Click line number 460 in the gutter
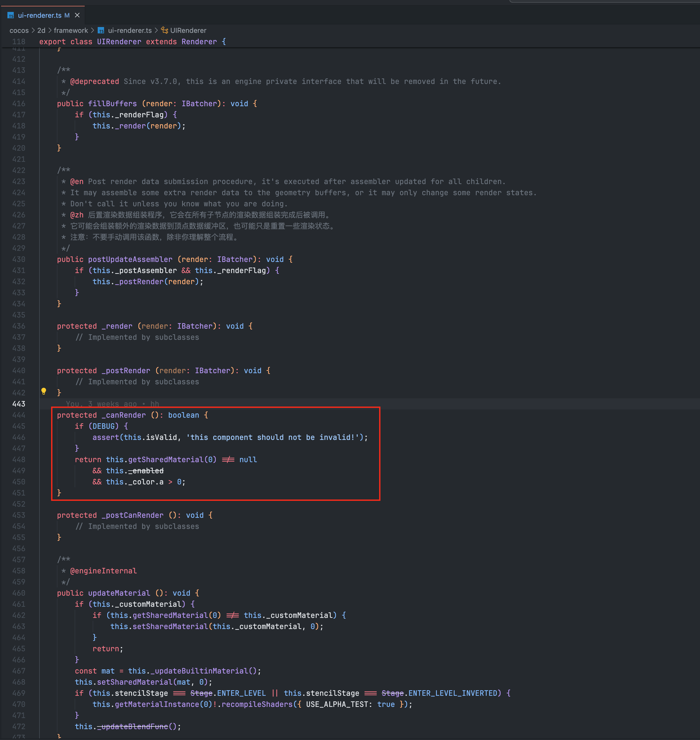The width and height of the screenshot is (700, 740). point(19,593)
